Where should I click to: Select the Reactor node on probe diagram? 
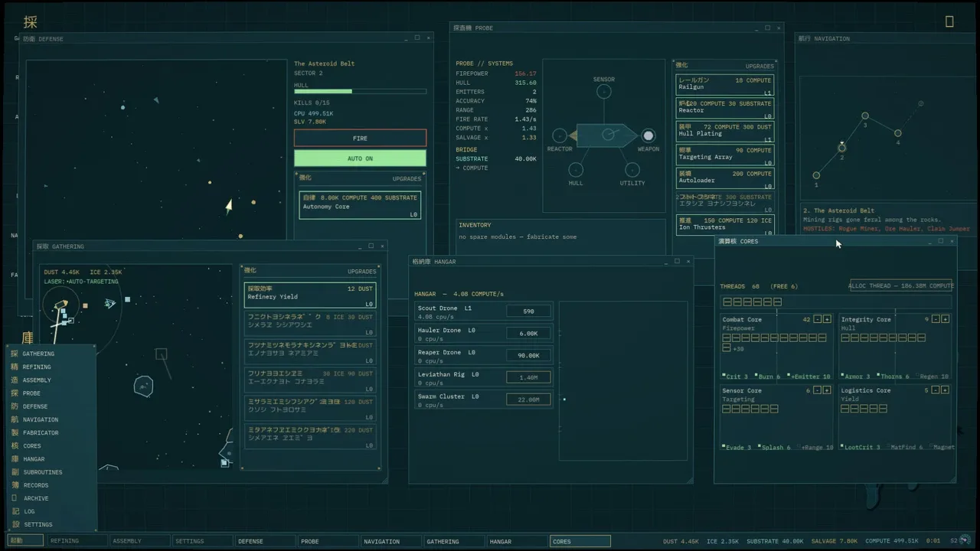[560, 135]
